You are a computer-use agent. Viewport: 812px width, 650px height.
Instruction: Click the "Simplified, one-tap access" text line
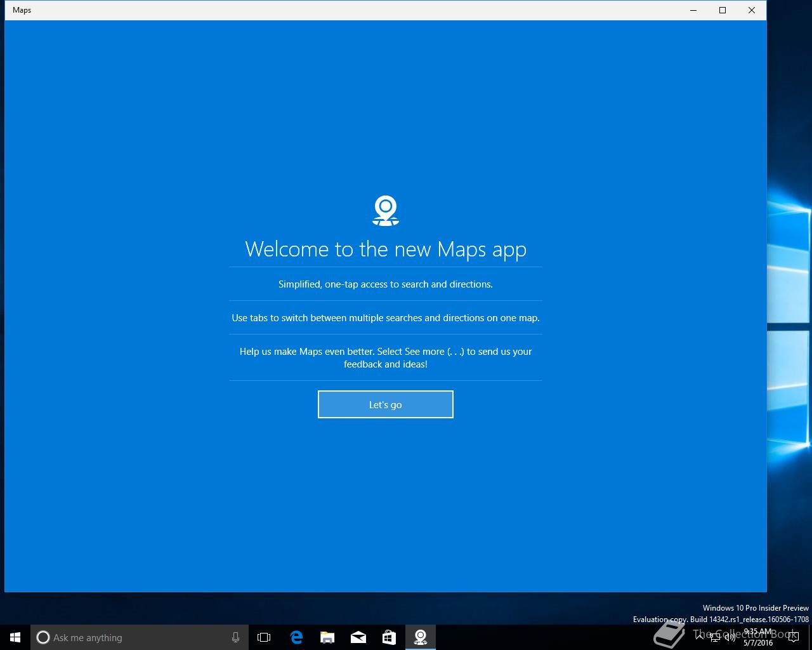(x=386, y=284)
